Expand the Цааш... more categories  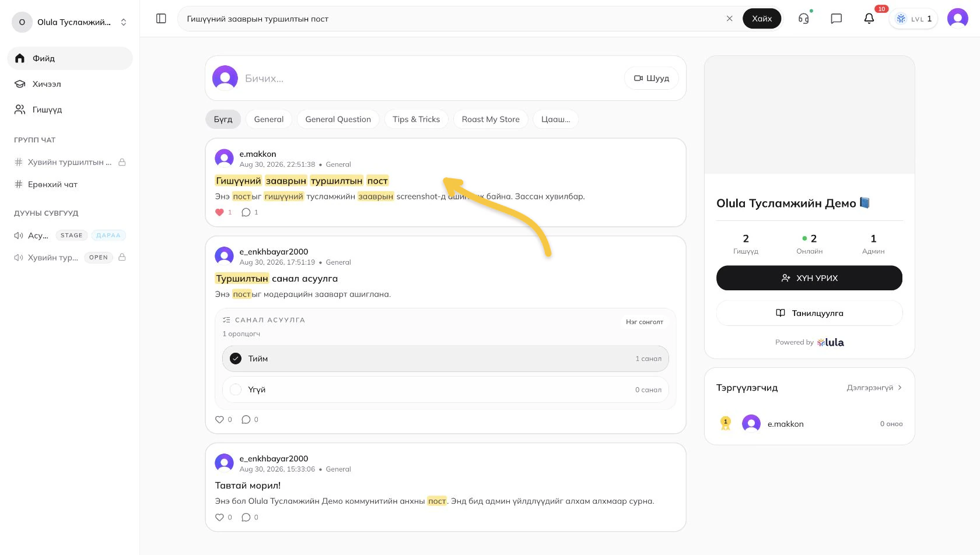point(555,119)
